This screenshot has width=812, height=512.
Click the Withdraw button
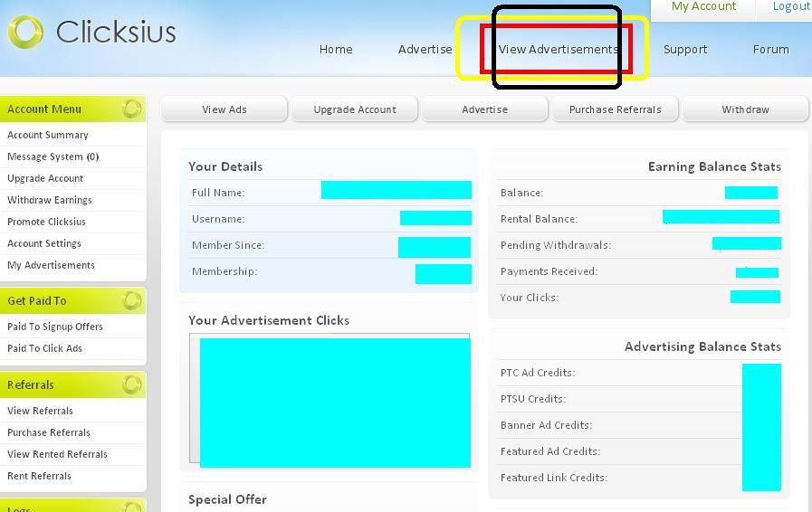coord(746,109)
